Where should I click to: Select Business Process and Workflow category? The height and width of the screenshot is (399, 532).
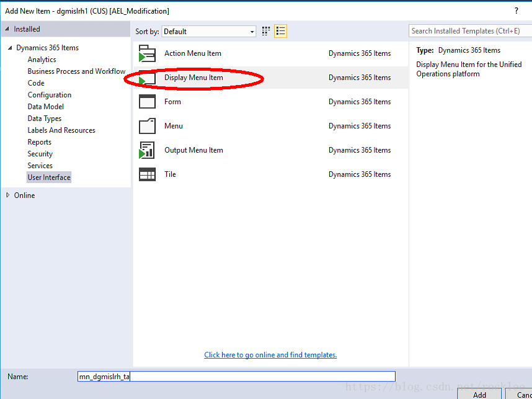pos(76,71)
